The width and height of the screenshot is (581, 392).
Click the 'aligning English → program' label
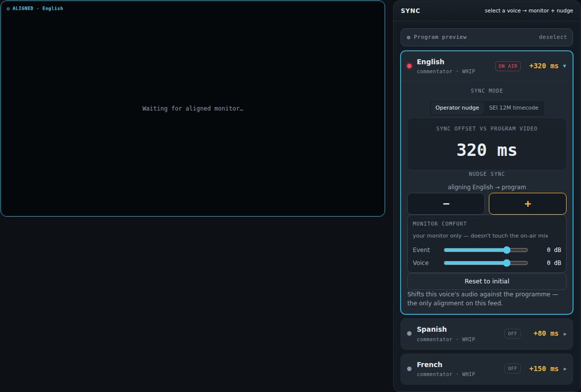tap(486, 187)
